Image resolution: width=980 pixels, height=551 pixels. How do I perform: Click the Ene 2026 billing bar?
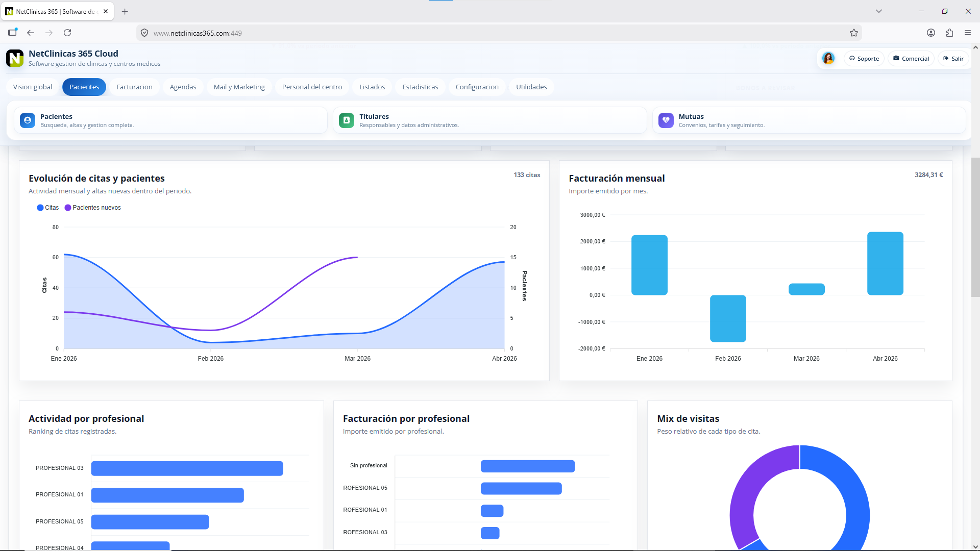click(x=649, y=265)
